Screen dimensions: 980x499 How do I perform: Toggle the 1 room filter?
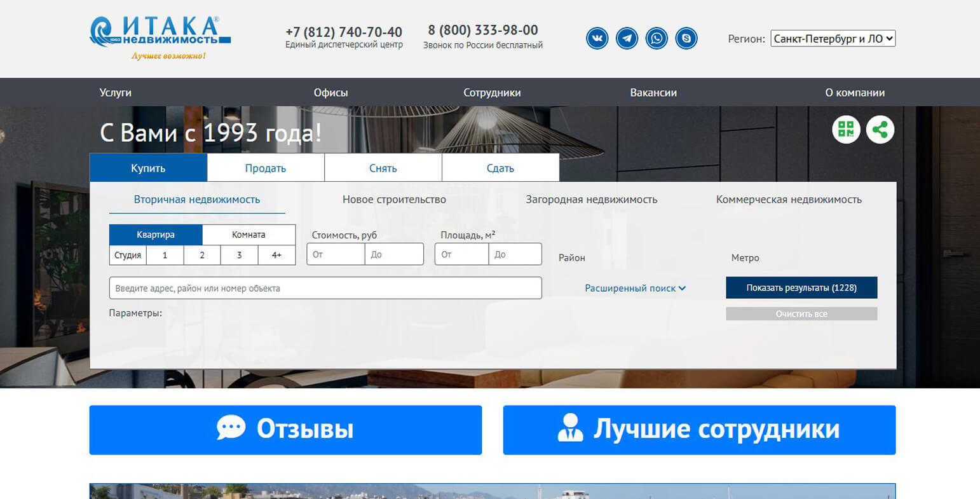pos(165,255)
